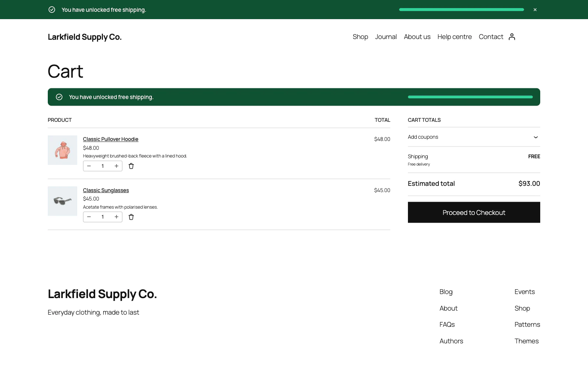Click the cart free shipping progress bar

pos(470,97)
